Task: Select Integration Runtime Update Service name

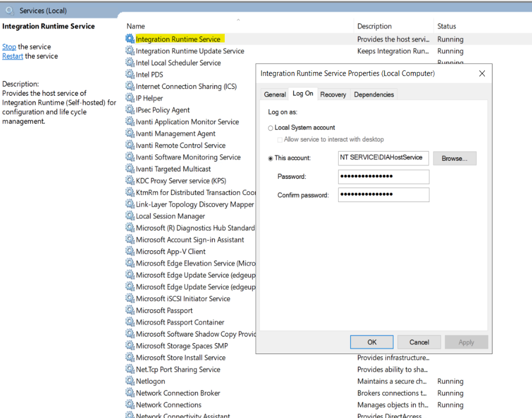Action: pos(190,51)
